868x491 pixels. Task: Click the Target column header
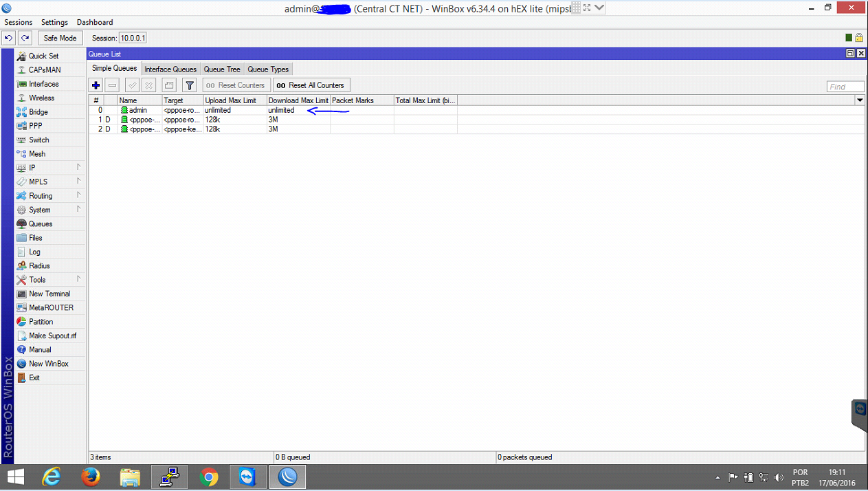point(182,100)
